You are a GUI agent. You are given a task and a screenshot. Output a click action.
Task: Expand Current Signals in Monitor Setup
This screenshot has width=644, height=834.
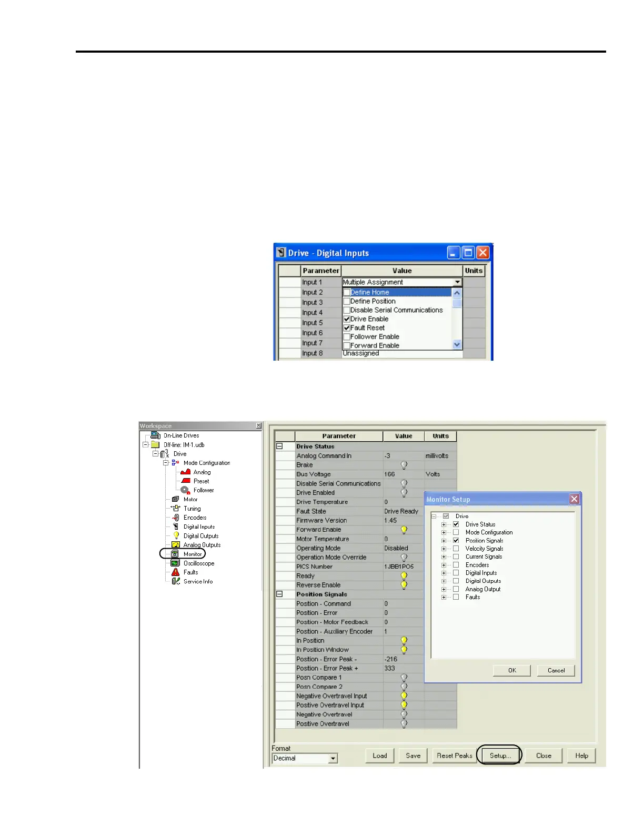(444, 557)
